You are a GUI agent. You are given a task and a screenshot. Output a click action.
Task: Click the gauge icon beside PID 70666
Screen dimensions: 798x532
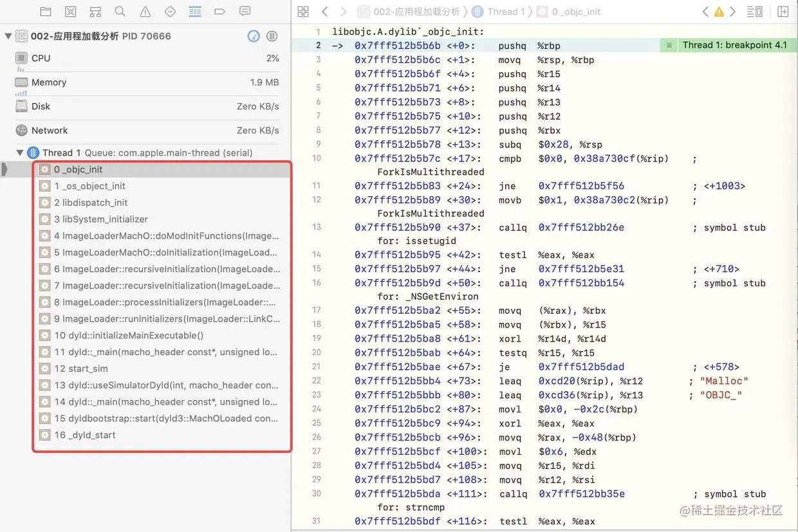(254, 36)
